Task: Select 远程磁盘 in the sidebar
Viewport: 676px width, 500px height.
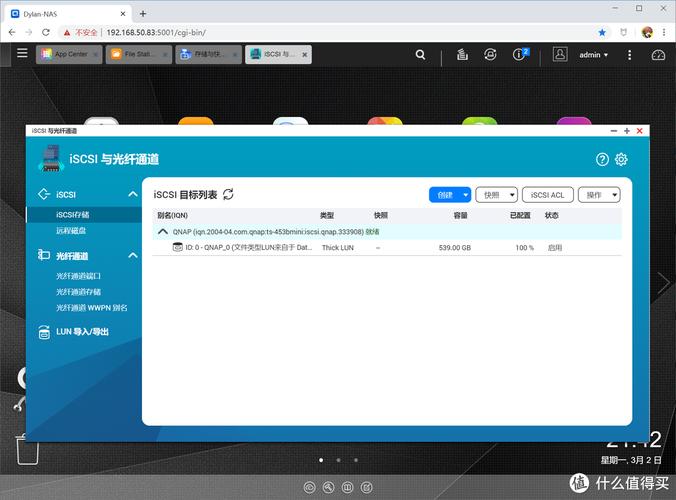Action: pyautogui.click(x=70, y=230)
